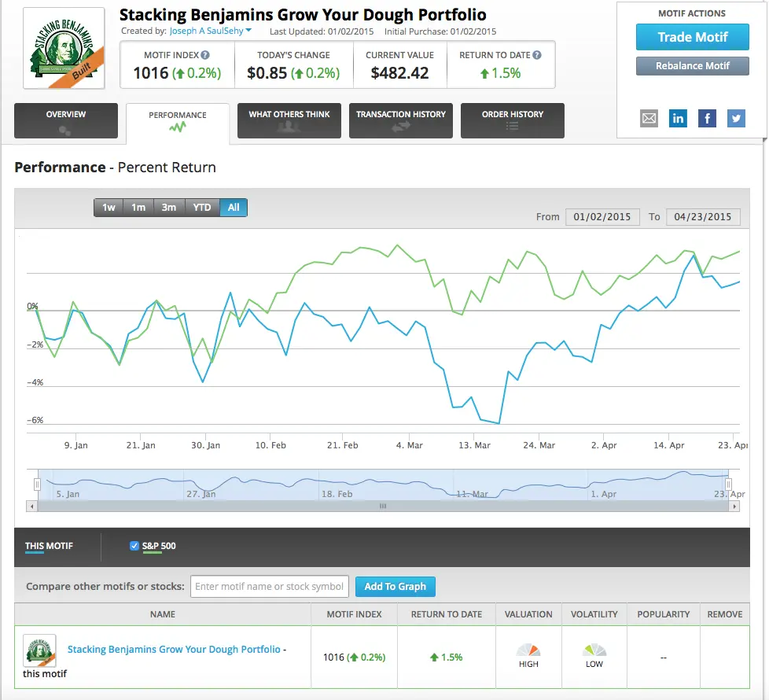The width and height of the screenshot is (769, 700).
Task: Click Stacking Benjamins portfolio logo image
Action: (64, 48)
